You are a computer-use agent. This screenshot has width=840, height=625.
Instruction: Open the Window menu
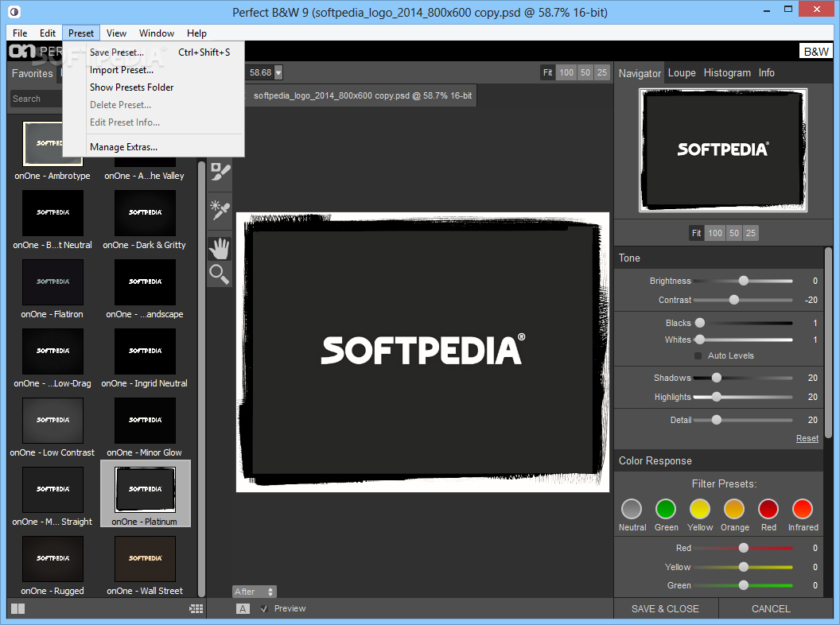click(157, 33)
